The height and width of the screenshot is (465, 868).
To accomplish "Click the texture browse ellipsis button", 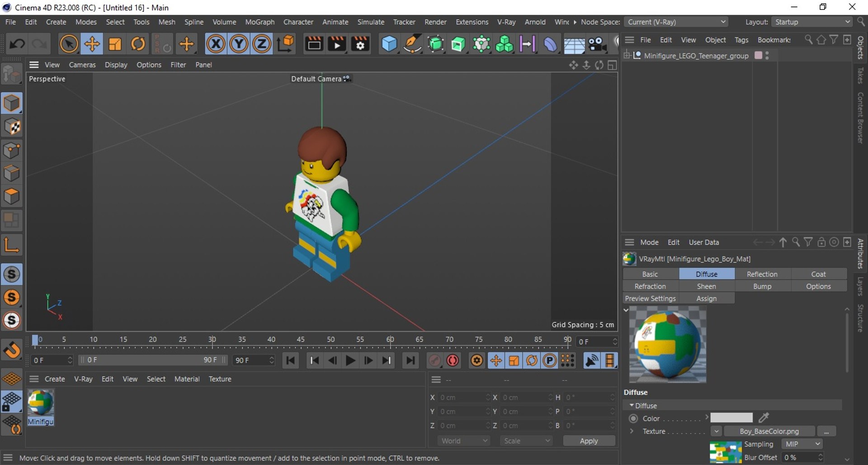I will pos(826,432).
